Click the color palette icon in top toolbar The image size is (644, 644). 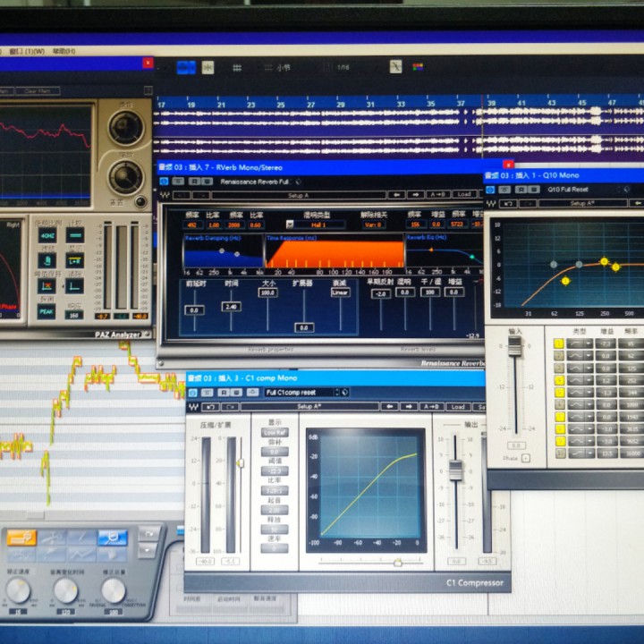418,67
